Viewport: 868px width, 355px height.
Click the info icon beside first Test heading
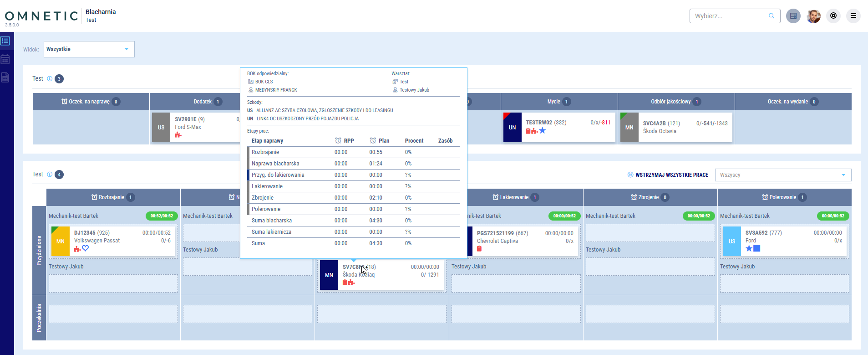click(x=50, y=79)
